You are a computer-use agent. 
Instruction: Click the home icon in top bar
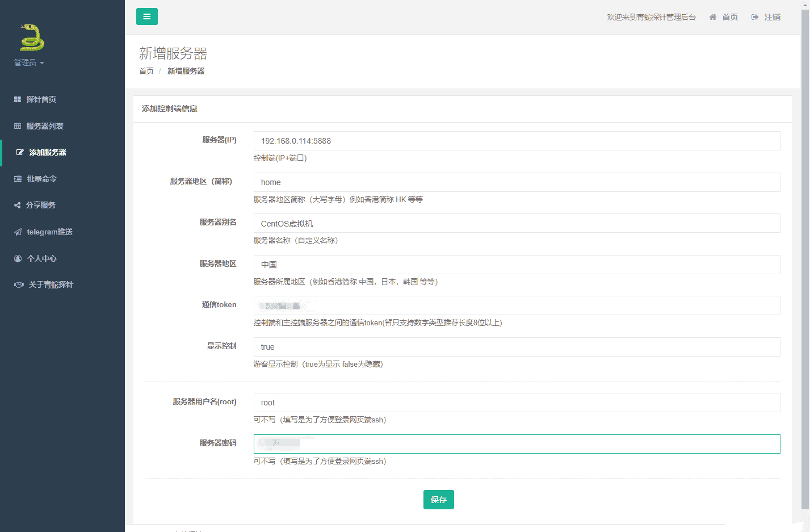pyautogui.click(x=713, y=17)
